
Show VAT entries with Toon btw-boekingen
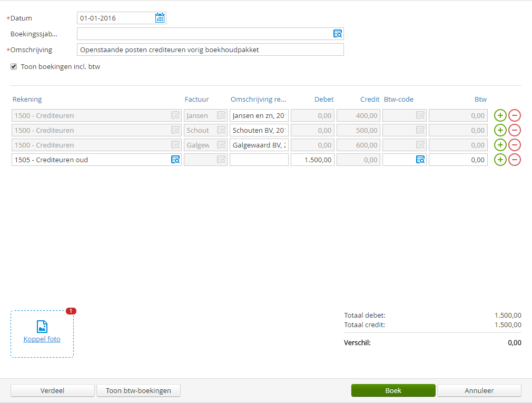point(139,390)
